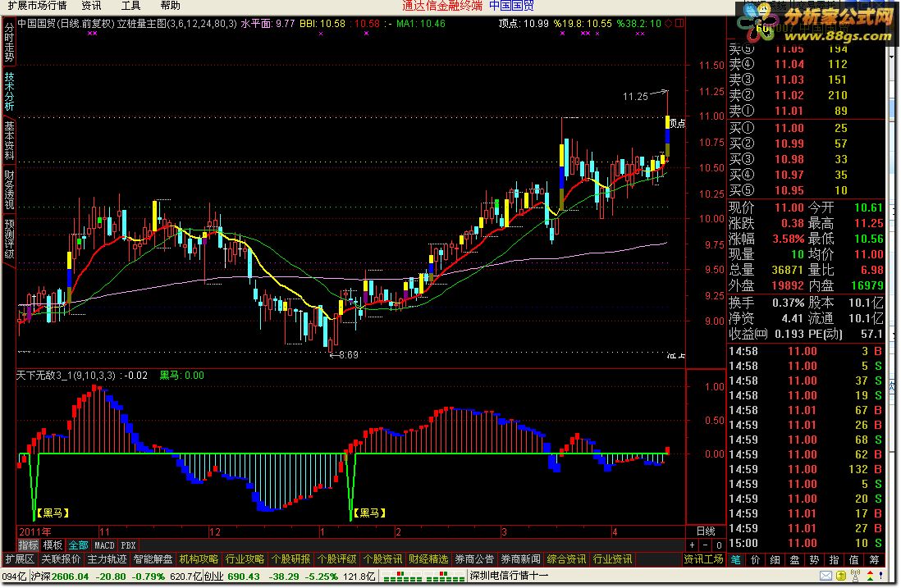Click the second 黑马 signal label
901x588 pixels.
point(369,513)
